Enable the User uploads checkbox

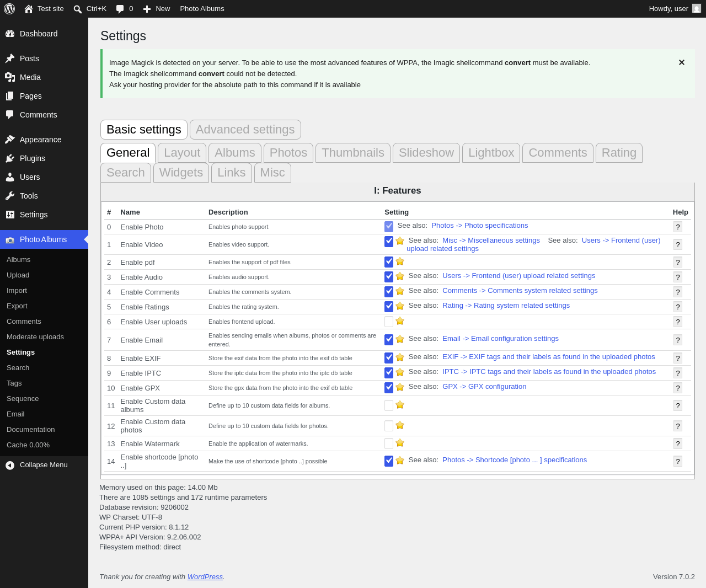click(x=389, y=322)
